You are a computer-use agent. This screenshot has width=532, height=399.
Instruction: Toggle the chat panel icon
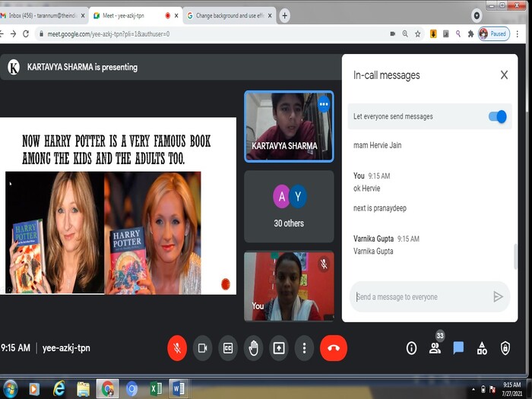click(x=458, y=348)
